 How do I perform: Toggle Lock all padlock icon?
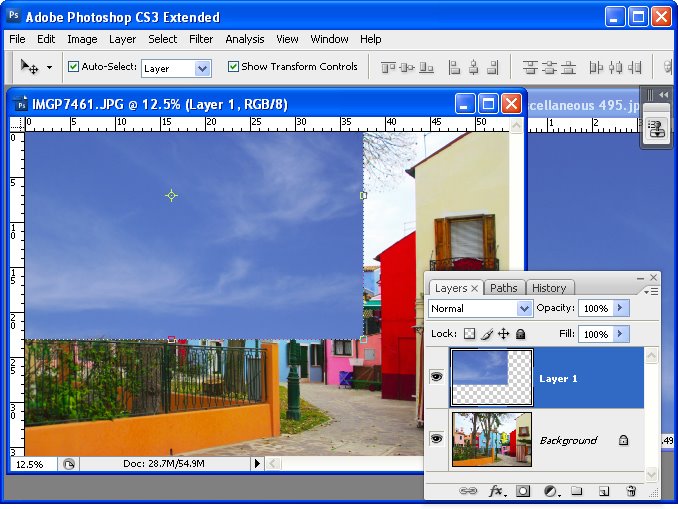pyautogui.click(x=521, y=334)
